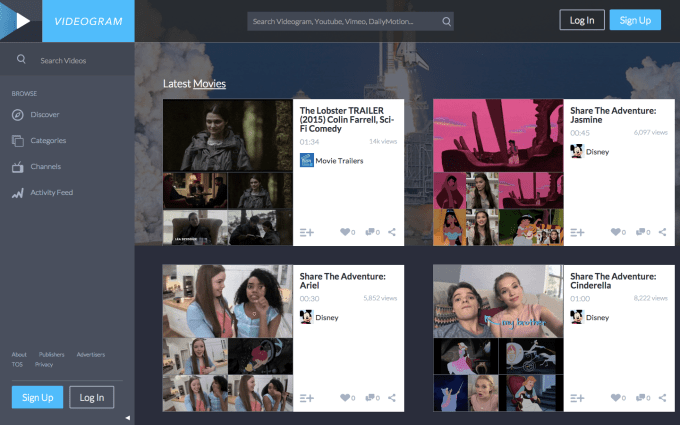Viewport: 680px width, 425px height.
Task: Open the Discover menu item
Action: [45, 114]
